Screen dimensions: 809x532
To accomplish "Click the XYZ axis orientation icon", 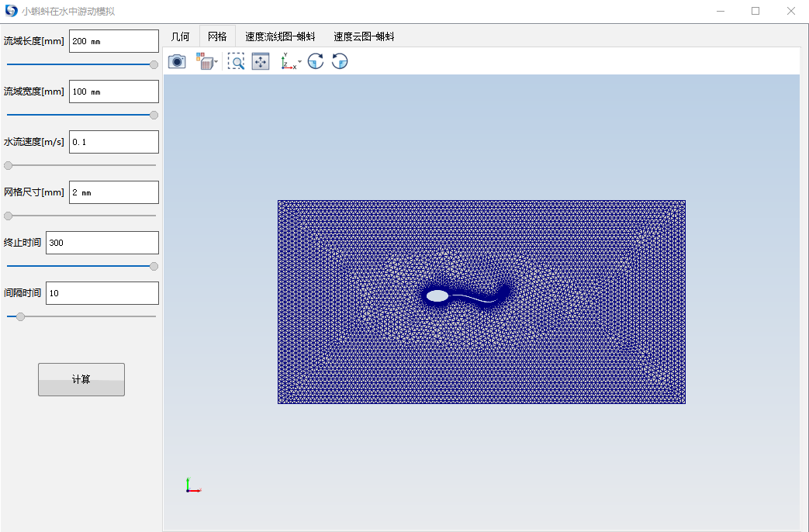I will [x=288, y=61].
